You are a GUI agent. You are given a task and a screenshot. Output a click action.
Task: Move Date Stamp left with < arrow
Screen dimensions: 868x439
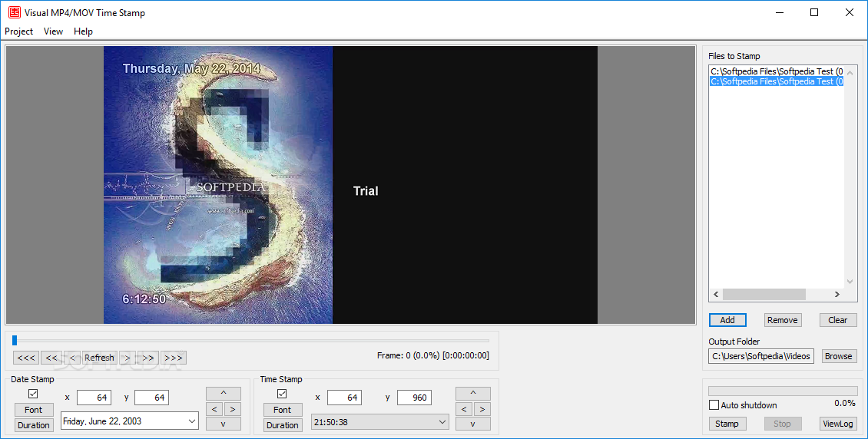(214, 409)
